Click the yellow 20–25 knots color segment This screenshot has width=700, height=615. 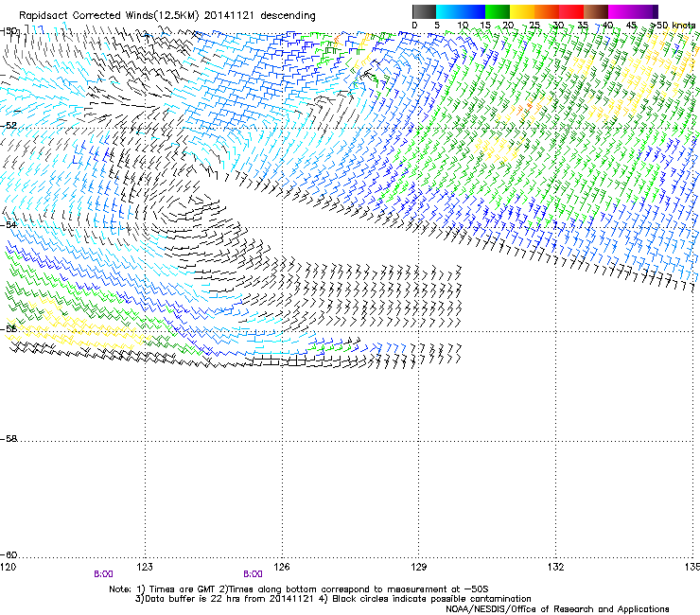click(522, 11)
